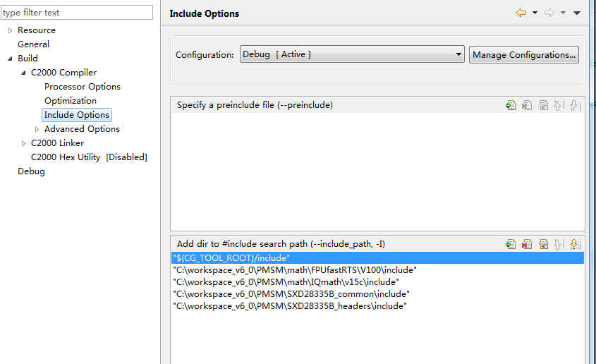The height and width of the screenshot is (364, 596).
Task: Click Edit icon for include search path
Action: (x=543, y=244)
